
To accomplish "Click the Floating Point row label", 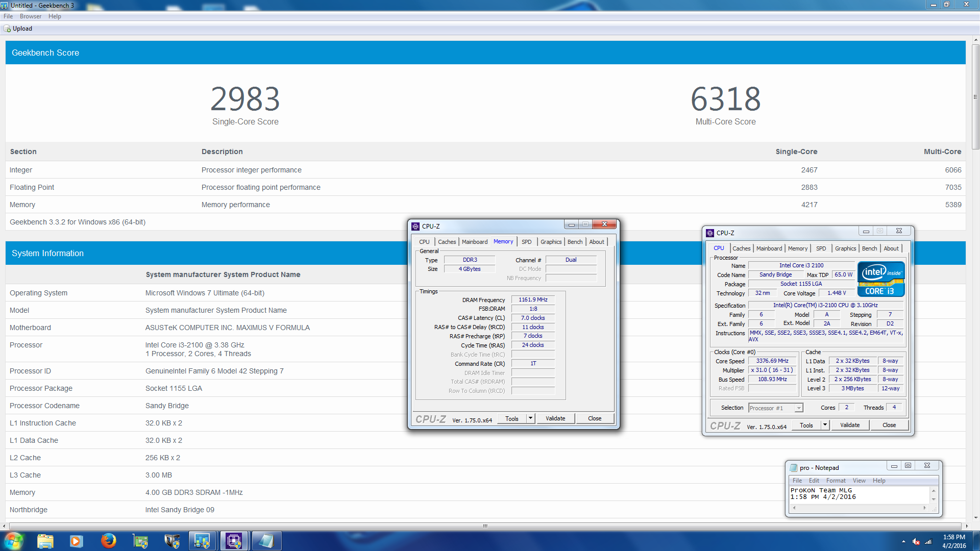I will [x=32, y=187].
